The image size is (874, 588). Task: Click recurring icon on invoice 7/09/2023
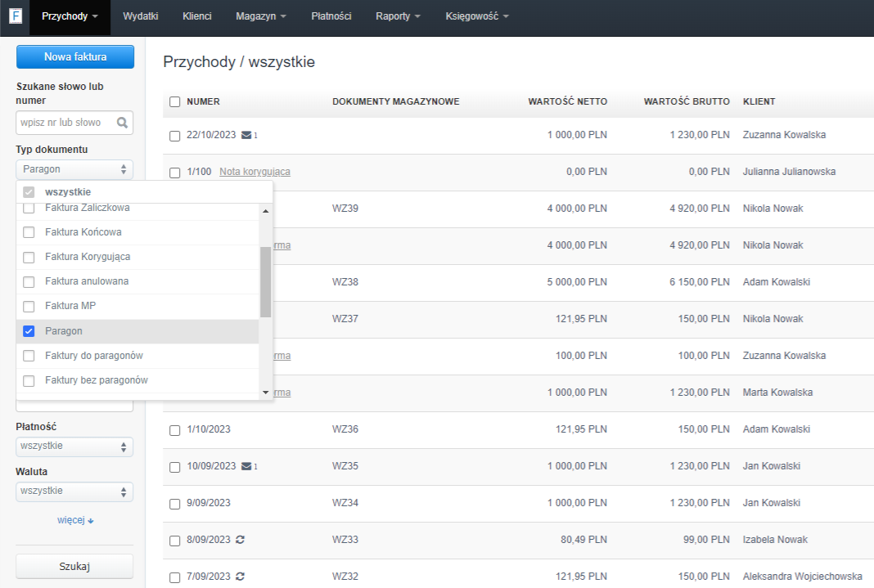point(241,577)
